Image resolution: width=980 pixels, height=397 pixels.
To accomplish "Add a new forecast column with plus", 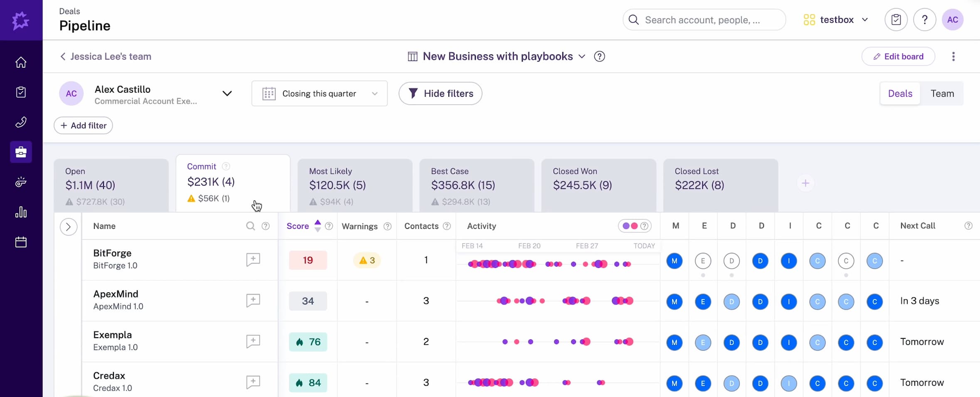I will pyautogui.click(x=805, y=183).
